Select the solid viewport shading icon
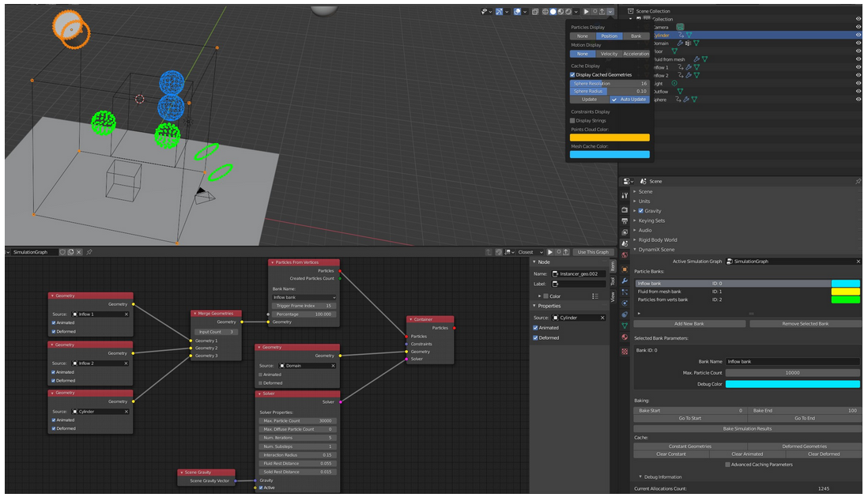Viewport: 868px width, 501px height. (x=553, y=12)
